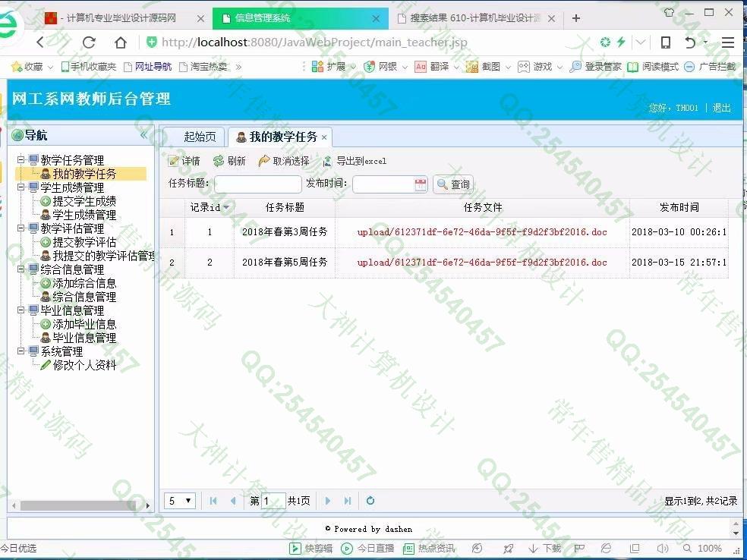Click the 快剪辑 status bar item
The height and width of the screenshot is (560, 747).
[311, 549]
